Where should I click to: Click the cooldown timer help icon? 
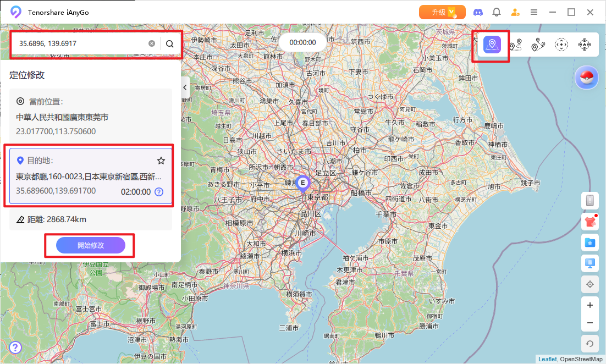159,192
